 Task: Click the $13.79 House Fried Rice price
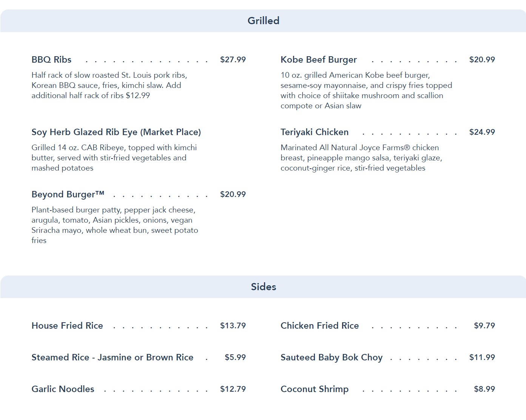[x=233, y=326]
